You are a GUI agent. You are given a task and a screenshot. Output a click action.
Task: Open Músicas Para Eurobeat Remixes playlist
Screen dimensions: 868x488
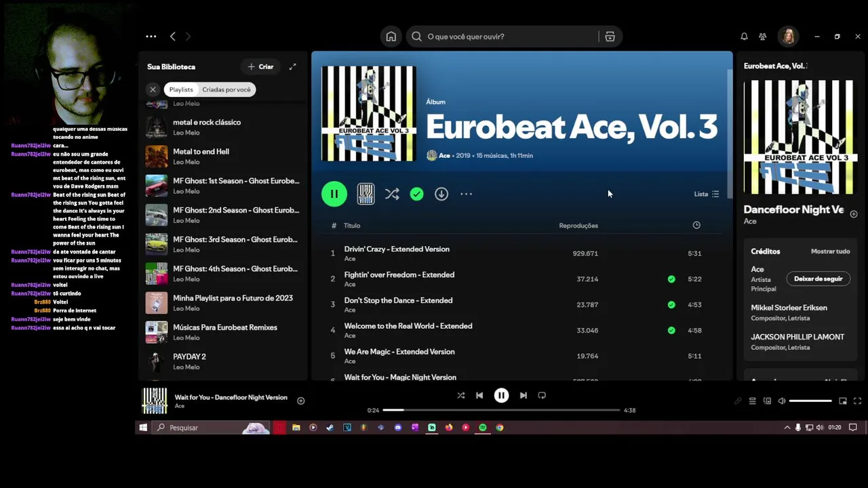(224, 332)
